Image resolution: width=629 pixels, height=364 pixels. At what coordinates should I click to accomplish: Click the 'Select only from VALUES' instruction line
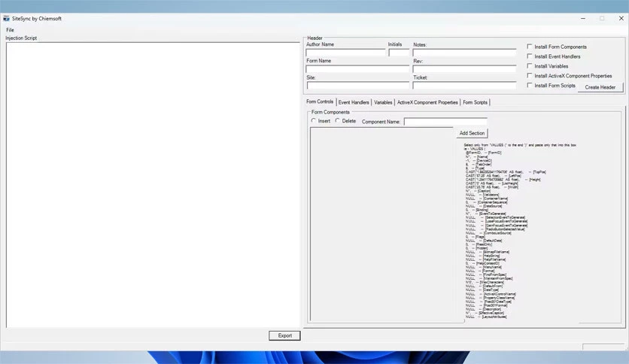(x=520, y=145)
